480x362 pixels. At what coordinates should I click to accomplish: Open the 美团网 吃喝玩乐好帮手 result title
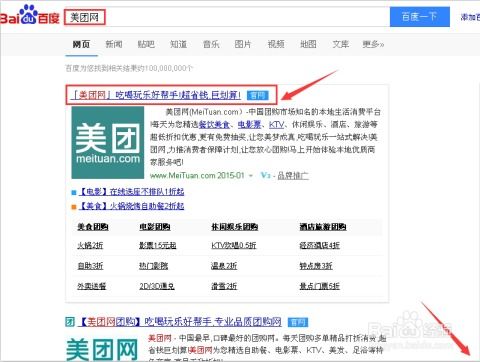pos(156,96)
